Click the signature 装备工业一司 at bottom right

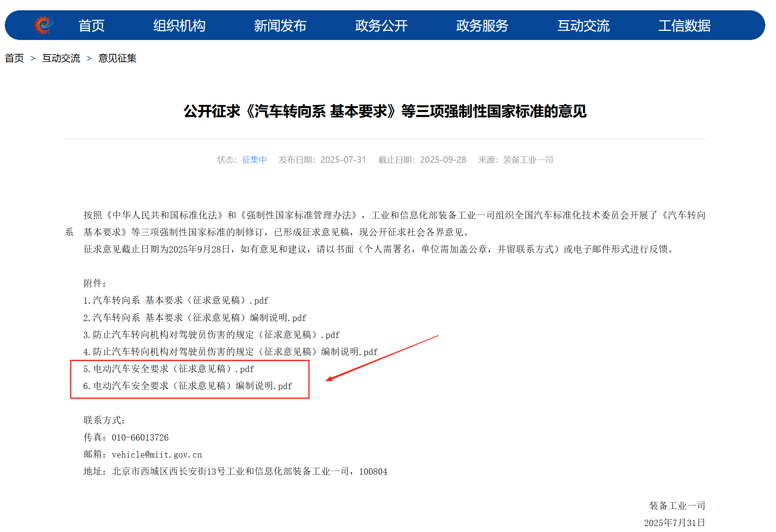(677, 505)
